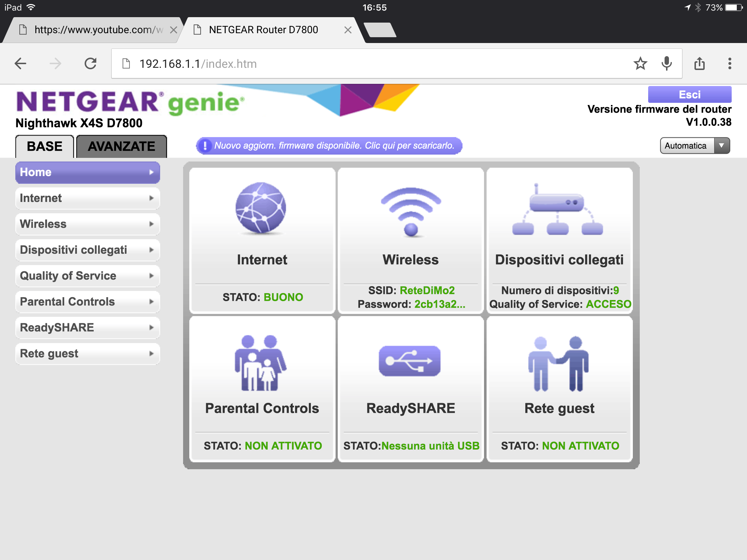Click the firmware update available banner
The height and width of the screenshot is (560, 747).
[x=329, y=146]
